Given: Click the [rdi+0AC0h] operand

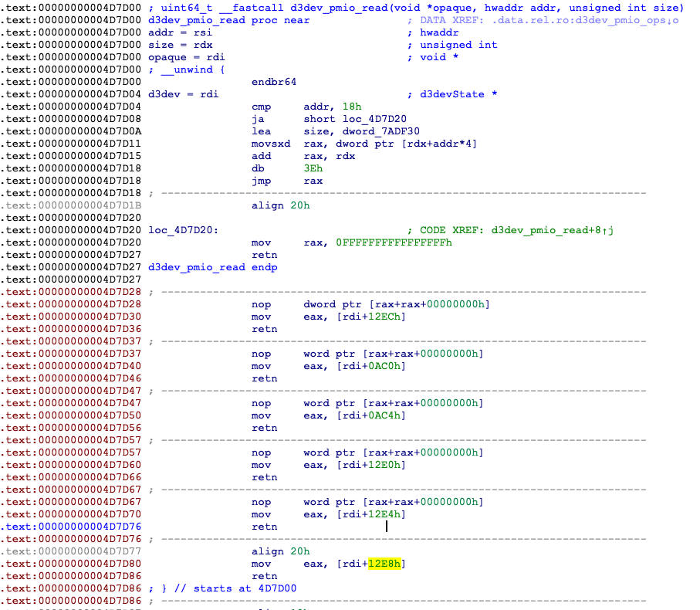Looking at the screenshot, I should point(370,366).
